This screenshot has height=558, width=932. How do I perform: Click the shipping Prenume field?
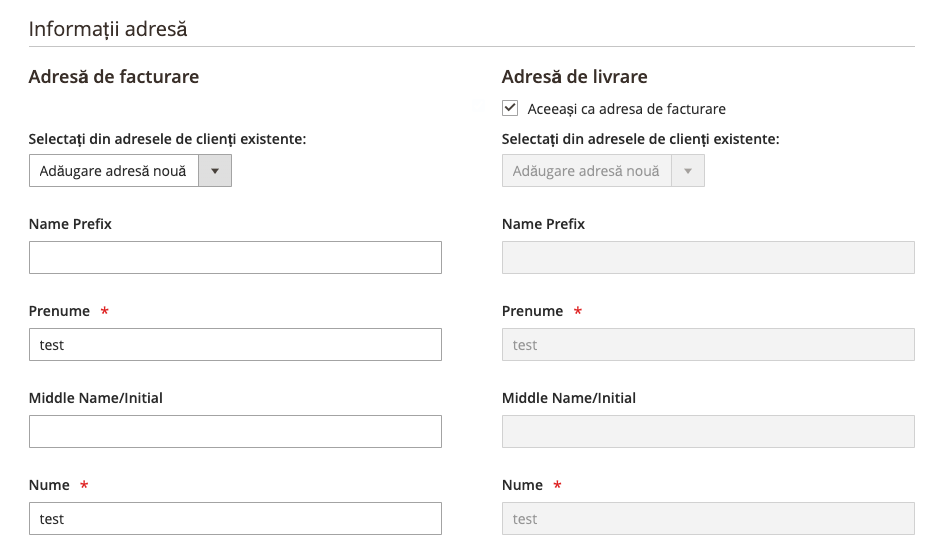tap(709, 345)
